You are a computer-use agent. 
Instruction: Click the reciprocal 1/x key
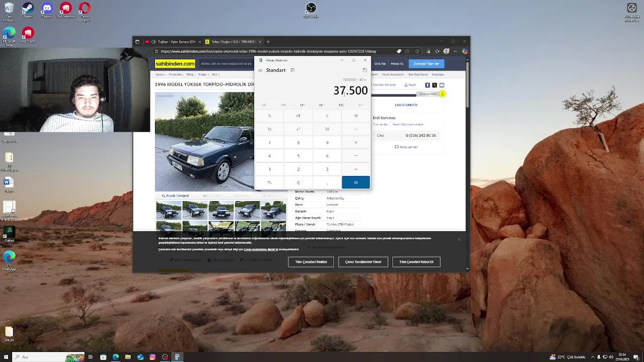[270, 129]
